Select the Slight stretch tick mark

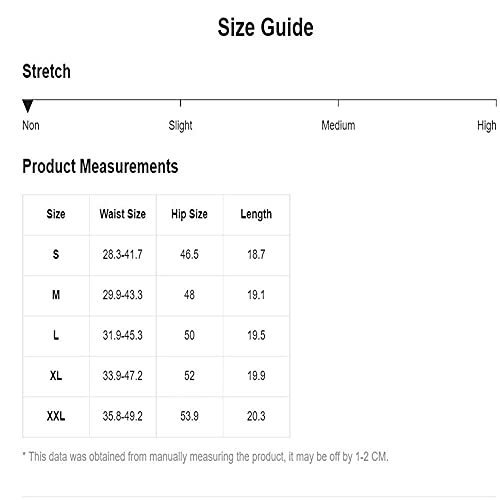pos(180,103)
